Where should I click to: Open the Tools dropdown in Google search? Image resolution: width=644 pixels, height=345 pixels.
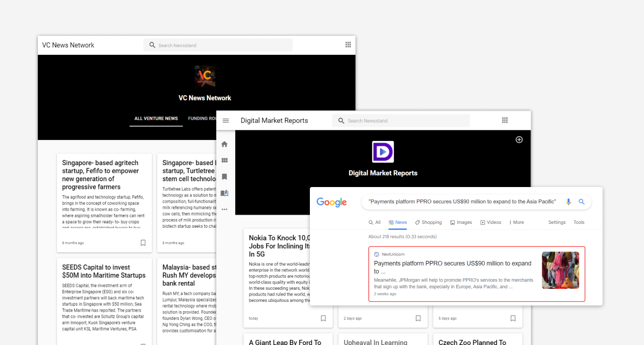tap(579, 222)
